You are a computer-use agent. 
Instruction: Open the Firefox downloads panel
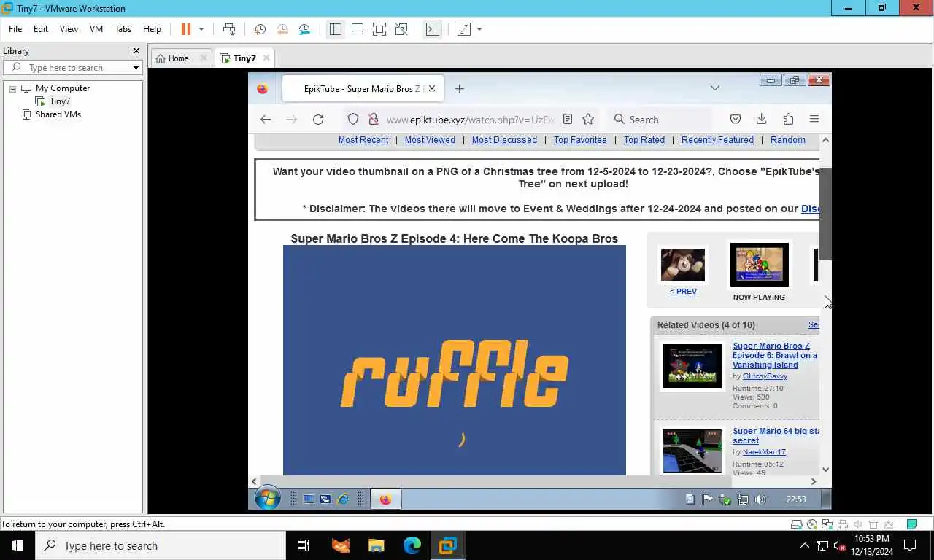click(761, 120)
